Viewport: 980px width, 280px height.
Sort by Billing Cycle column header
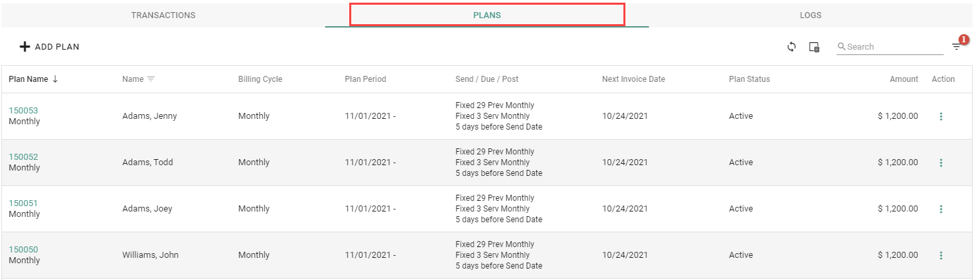coord(260,79)
